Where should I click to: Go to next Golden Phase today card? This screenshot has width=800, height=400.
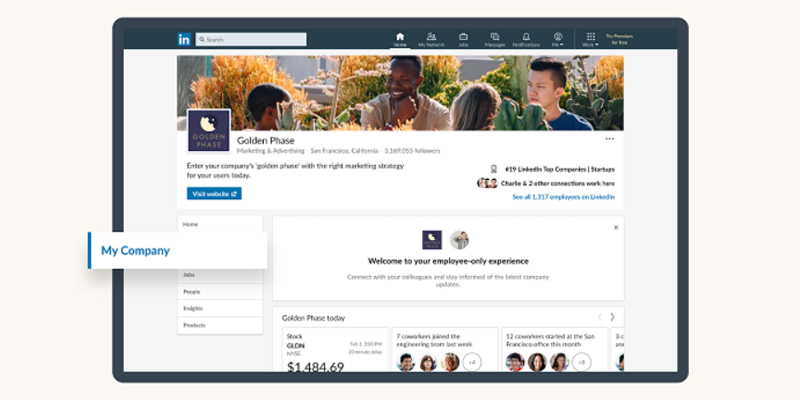point(613,317)
